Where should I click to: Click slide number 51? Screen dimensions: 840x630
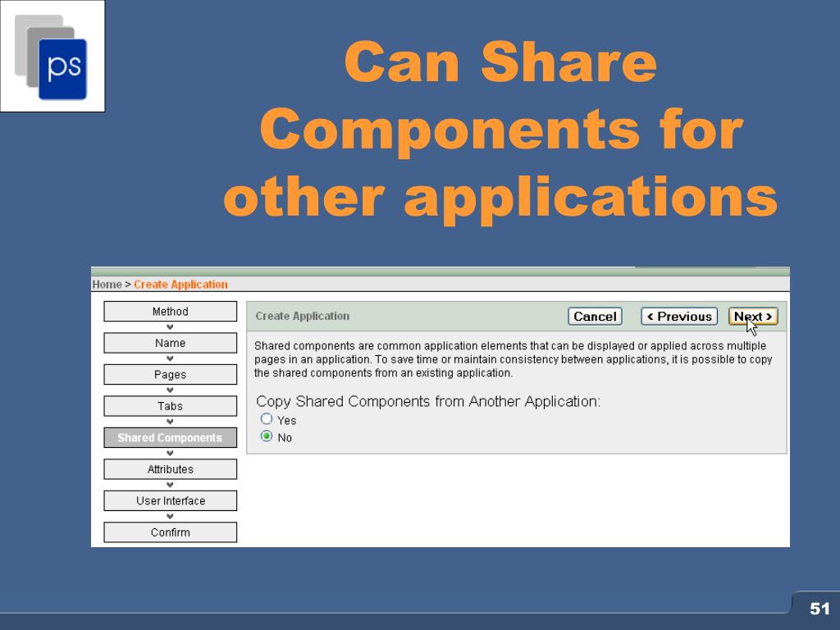point(819,609)
